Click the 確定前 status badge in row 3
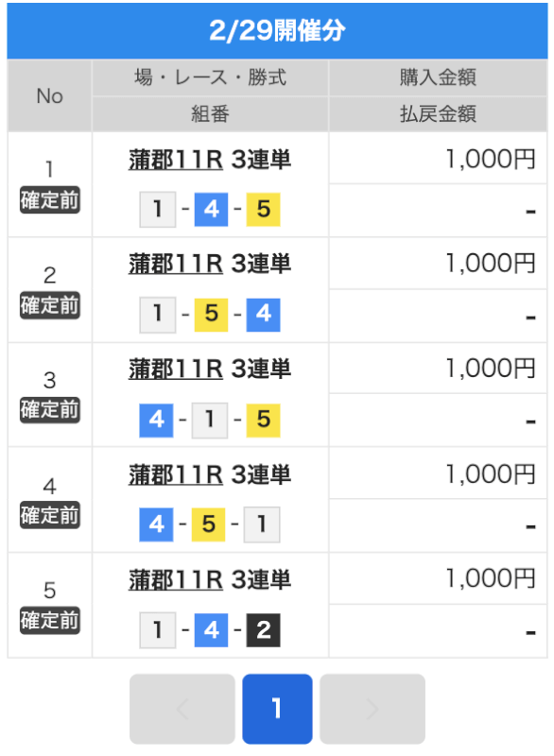Image resolution: width=554 pixels, height=756 pixels. 50,410
